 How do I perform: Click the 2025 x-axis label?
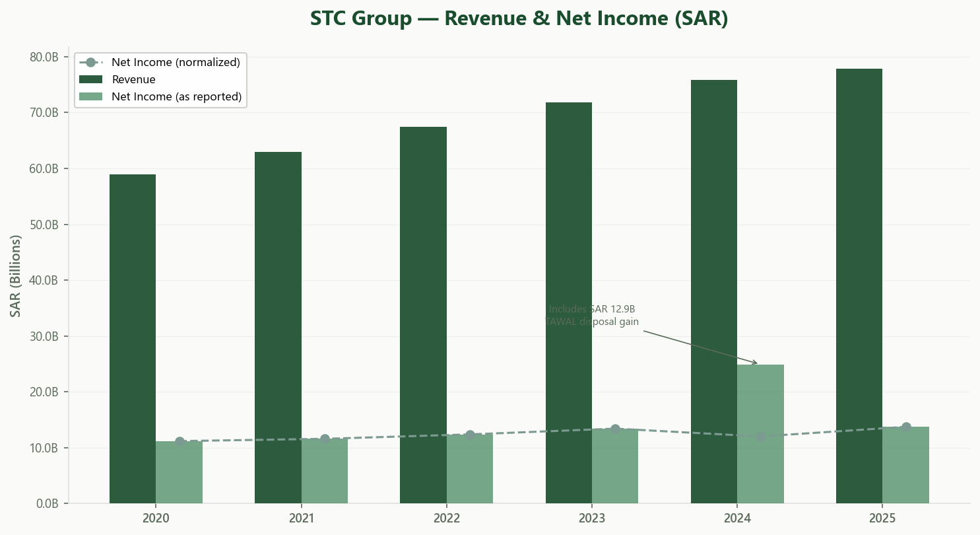[882, 518]
